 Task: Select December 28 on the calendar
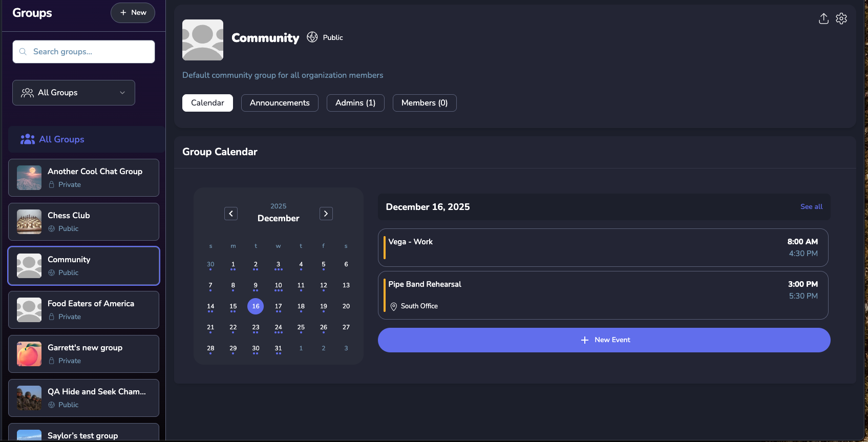coord(210,349)
